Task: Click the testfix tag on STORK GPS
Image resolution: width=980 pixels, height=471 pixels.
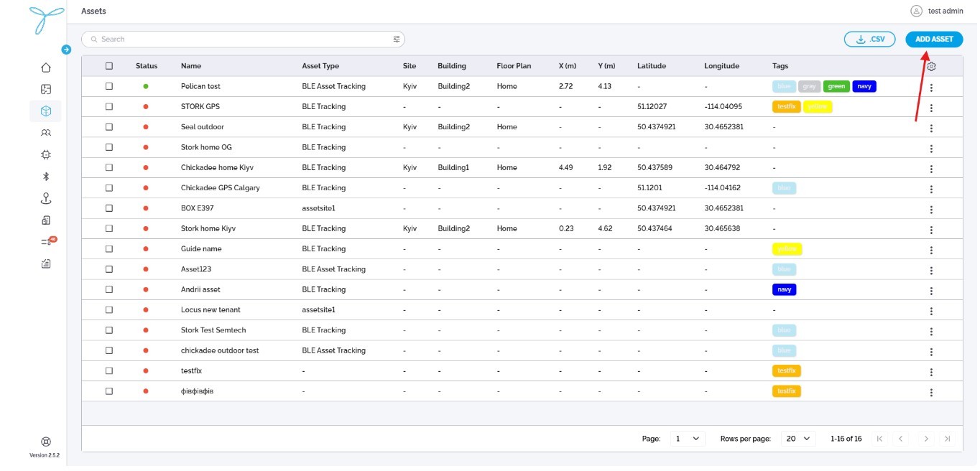Action: (x=787, y=106)
